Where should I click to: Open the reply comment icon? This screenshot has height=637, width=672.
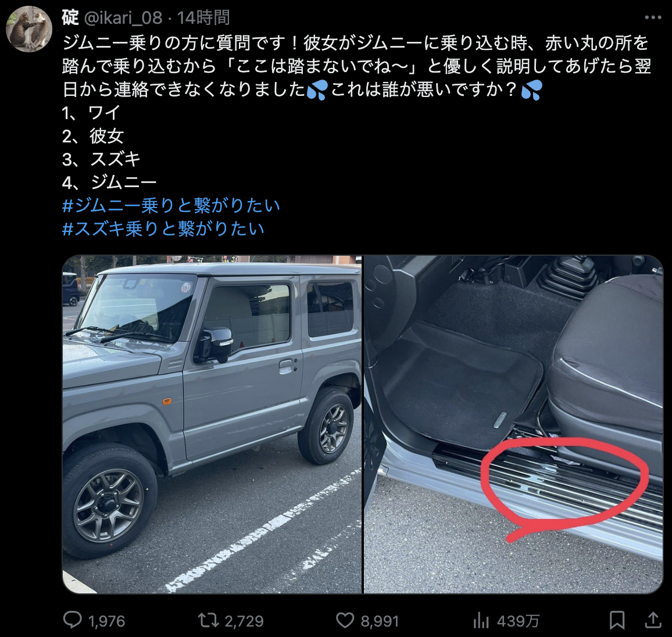[73, 620]
